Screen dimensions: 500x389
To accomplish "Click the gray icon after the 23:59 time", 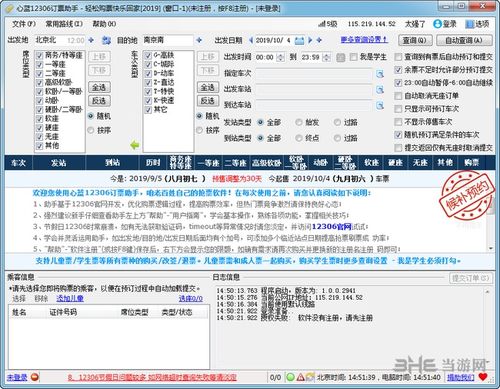I will click(340, 57).
